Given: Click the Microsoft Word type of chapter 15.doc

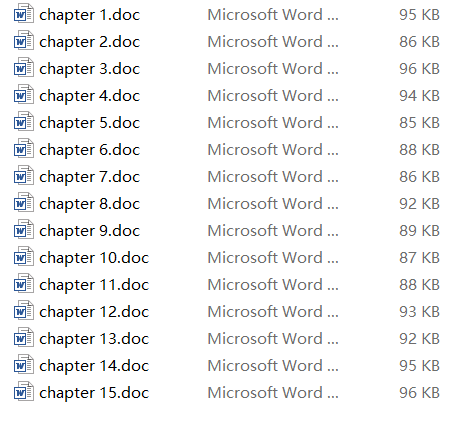Looking at the screenshot, I should click(x=273, y=393).
